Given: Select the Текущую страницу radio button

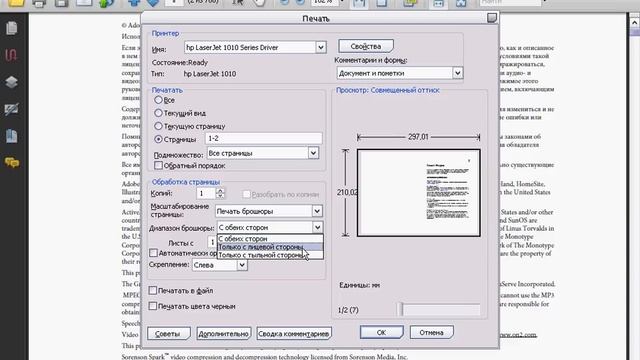Looking at the screenshot, I should click(x=158, y=126).
